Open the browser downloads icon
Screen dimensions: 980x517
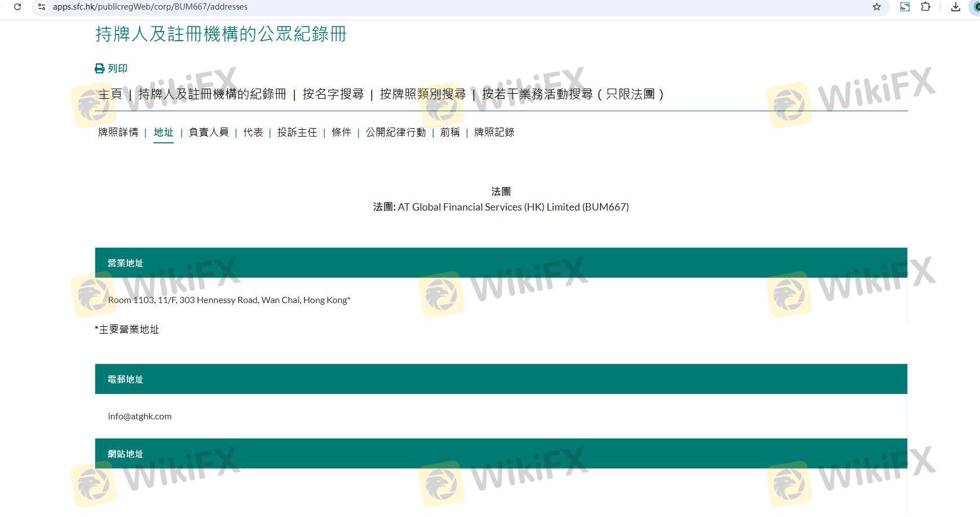point(955,7)
